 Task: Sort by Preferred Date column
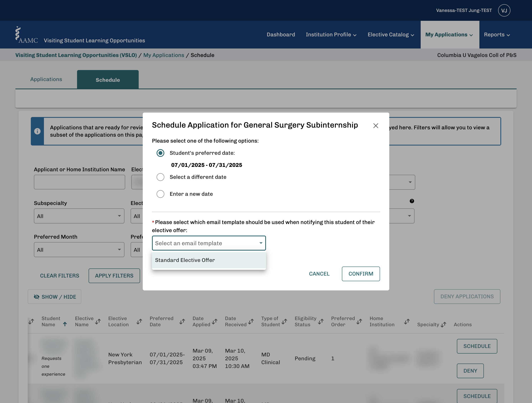pos(182,321)
